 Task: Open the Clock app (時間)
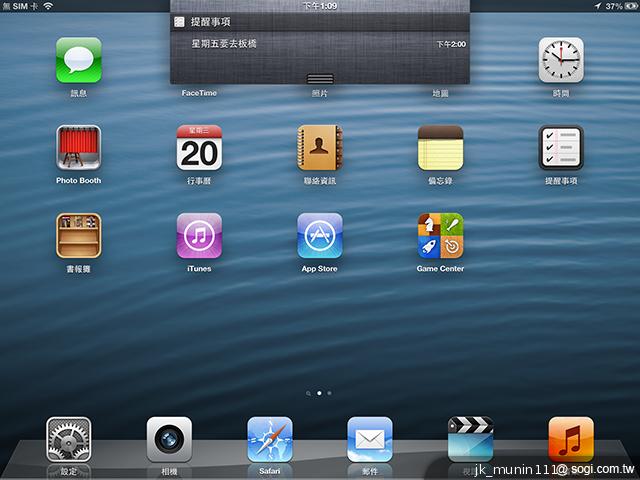[561, 60]
